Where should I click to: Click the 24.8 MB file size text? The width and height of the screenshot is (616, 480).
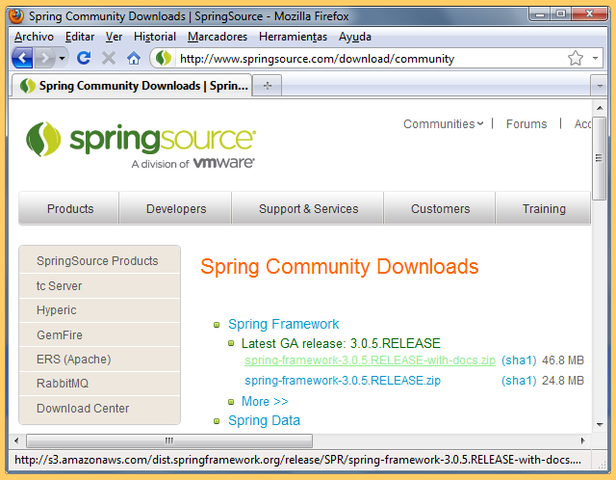[x=563, y=381]
